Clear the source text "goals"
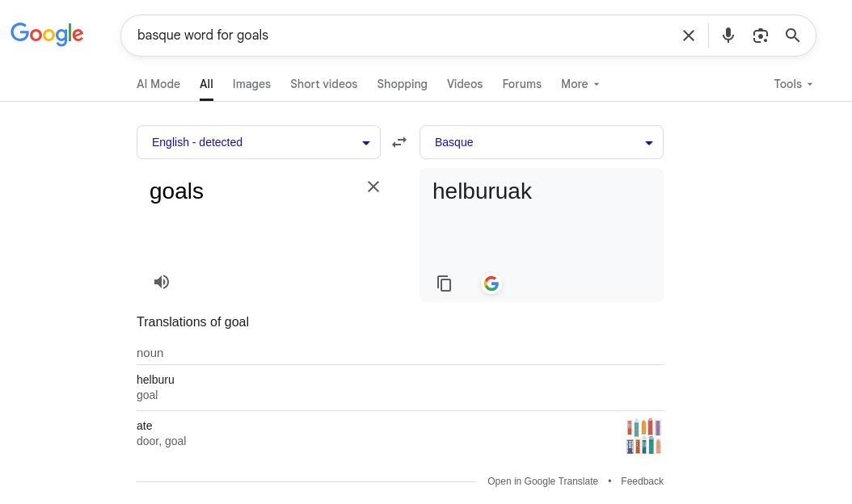 coord(373,187)
